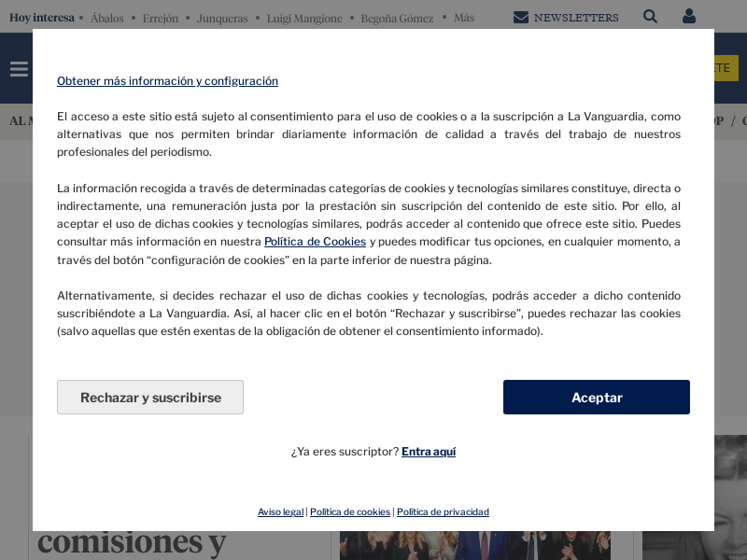Select the Junqueras trending topic
The height and width of the screenshot is (560, 747).
pos(222,18)
